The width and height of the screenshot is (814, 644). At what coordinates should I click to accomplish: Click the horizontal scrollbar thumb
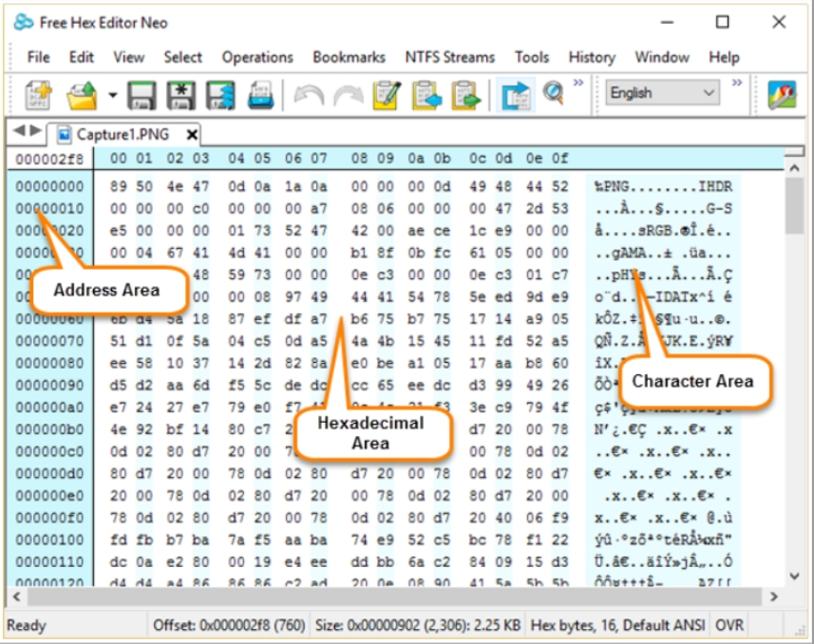coord(394,597)
